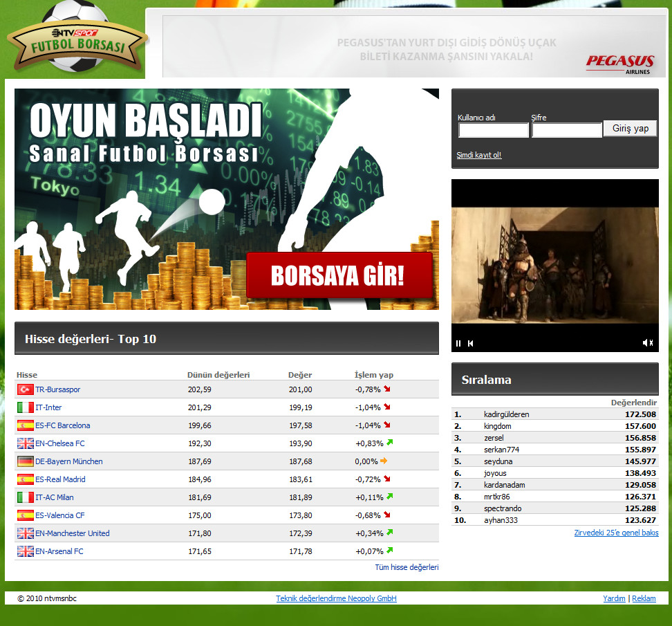Toggle mute on the video player
672x626 pixels.
648,342
